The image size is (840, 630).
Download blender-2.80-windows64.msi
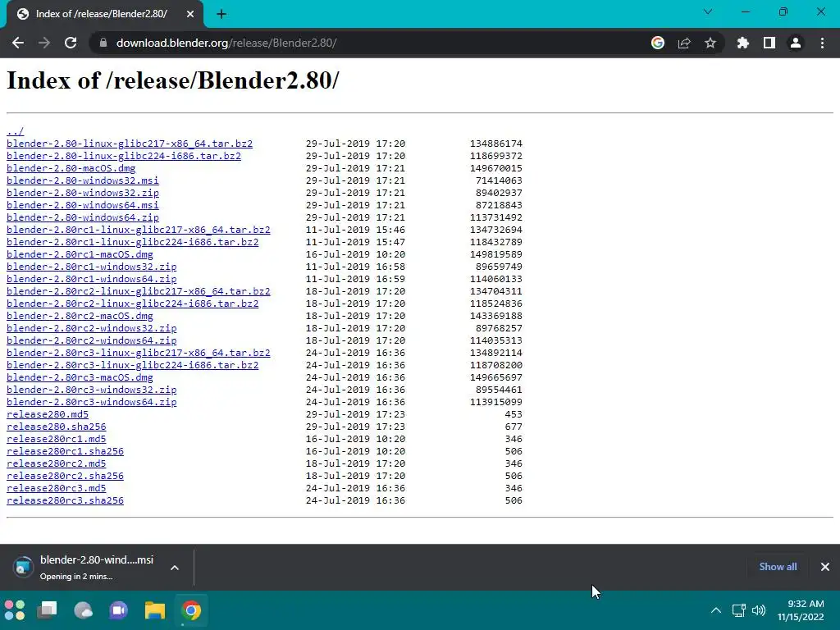(83, 205)
